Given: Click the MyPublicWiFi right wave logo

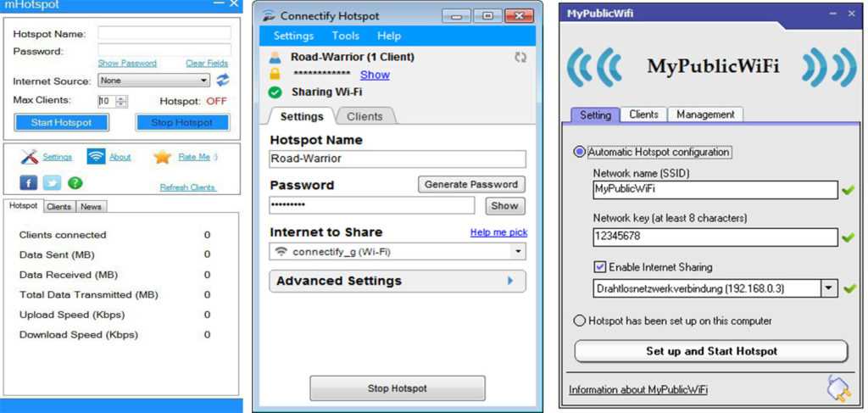Looking at the screenshot, I should pos(829,67).
